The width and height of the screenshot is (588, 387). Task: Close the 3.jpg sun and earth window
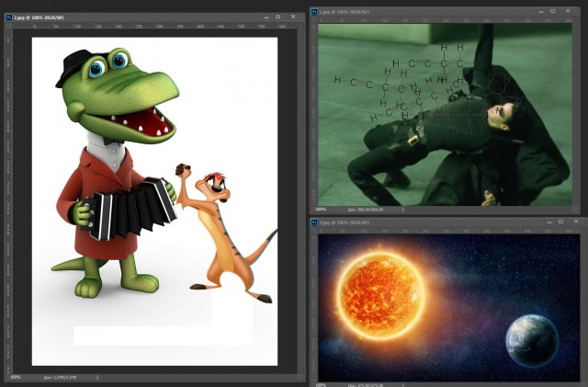(x=576, y=222)
